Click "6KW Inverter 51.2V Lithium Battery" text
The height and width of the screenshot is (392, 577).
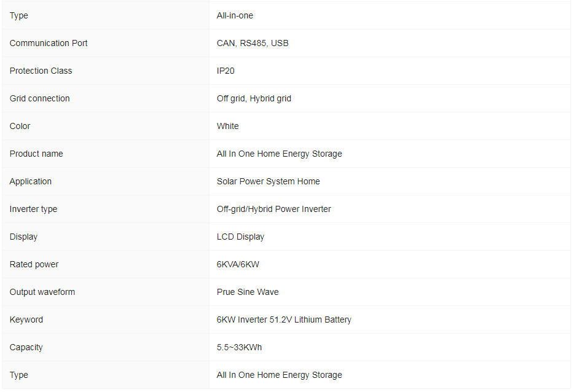pyautogui.click(x=284, y=319)
